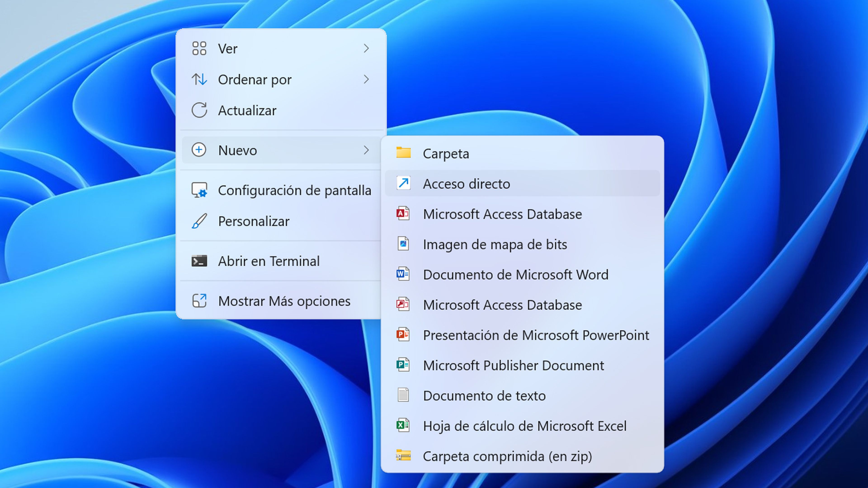Choose Actualizar from the context menu
Screen dimensions: 868x488
[x=281, y=110]
